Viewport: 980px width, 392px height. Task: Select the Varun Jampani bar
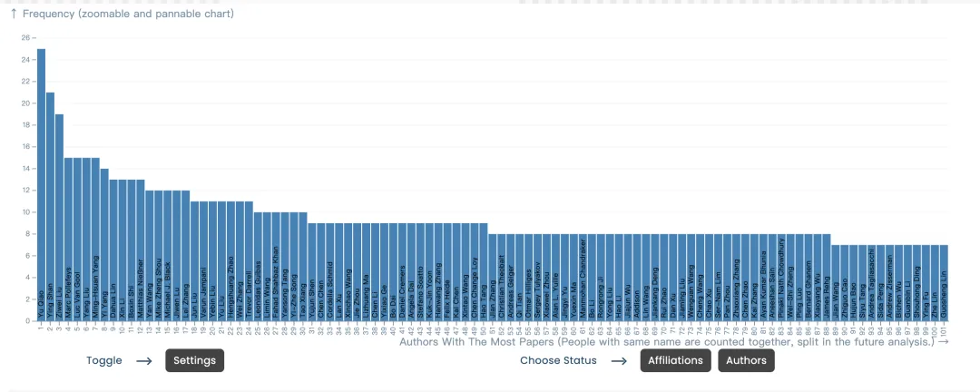coord(204,260)
